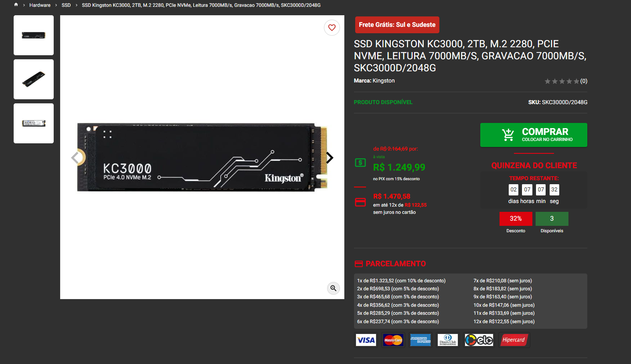Click the 32% Desconto red badge
This screenshot has height=364, width=631.
click(x=516, y=219)
